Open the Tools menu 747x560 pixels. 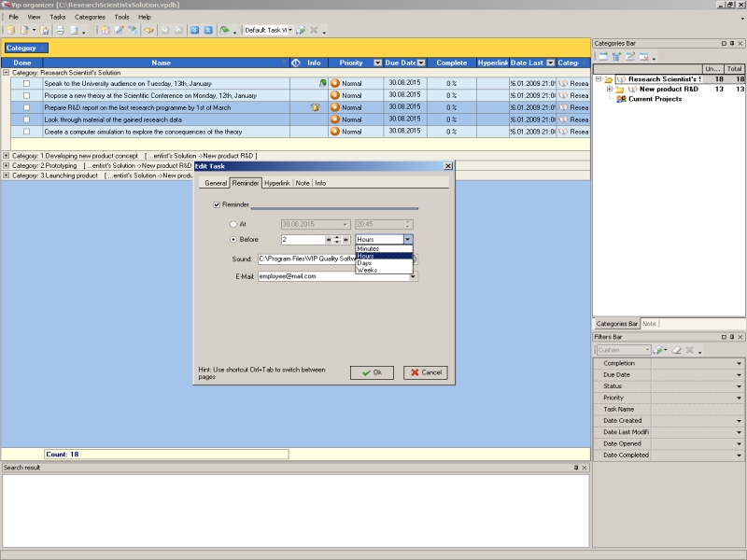pos(121,17)
